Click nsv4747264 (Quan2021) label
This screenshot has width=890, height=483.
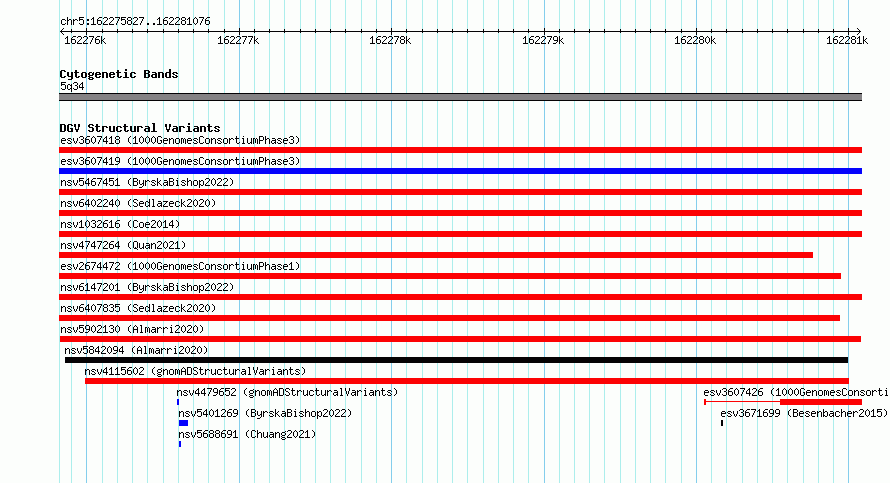click(123, 245)
